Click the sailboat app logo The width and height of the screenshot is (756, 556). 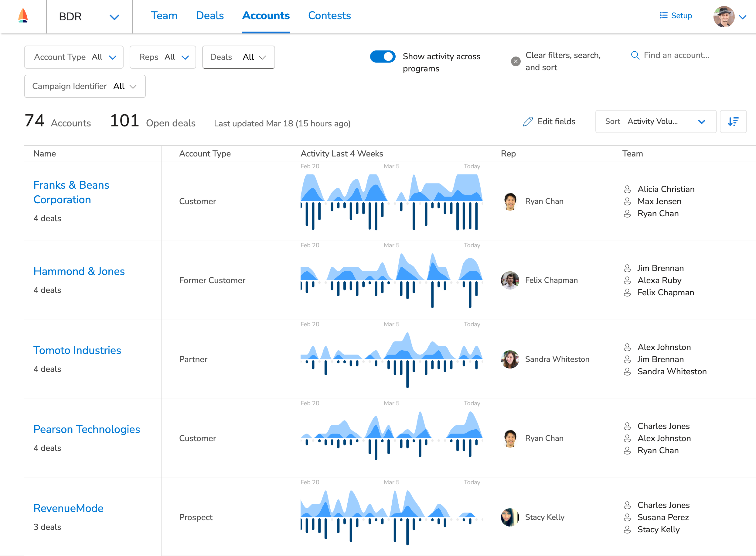coord(23,15)
